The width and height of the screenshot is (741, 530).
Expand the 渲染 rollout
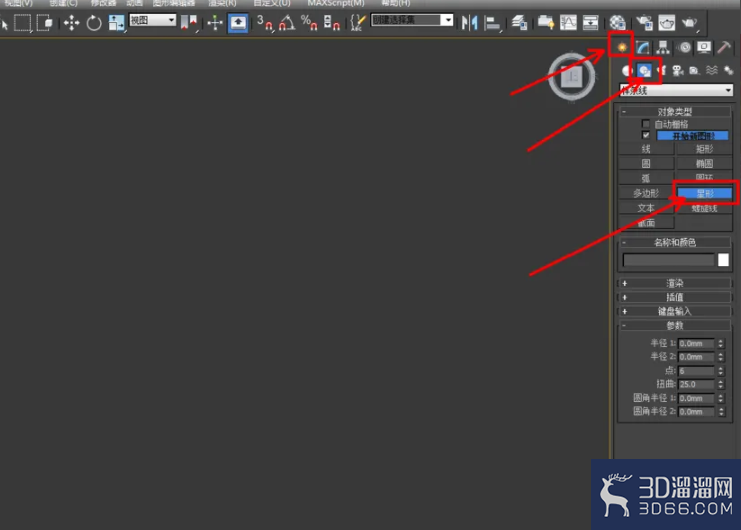pos(676,283)
